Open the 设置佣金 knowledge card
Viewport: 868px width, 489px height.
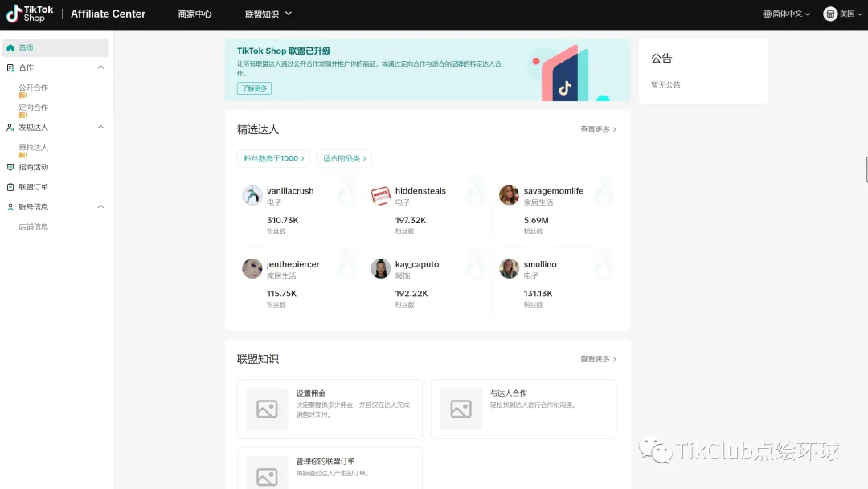point(330,410)
